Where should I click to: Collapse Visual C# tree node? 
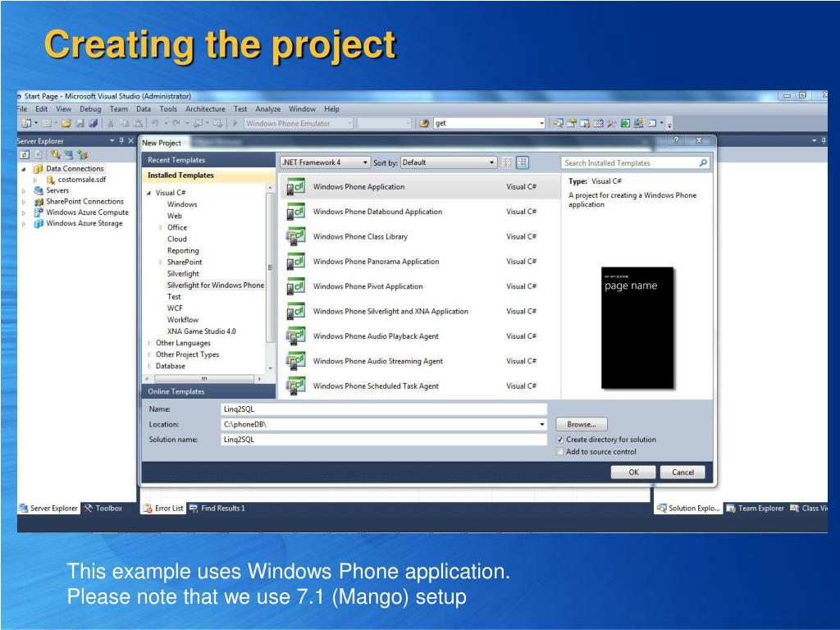149,193
